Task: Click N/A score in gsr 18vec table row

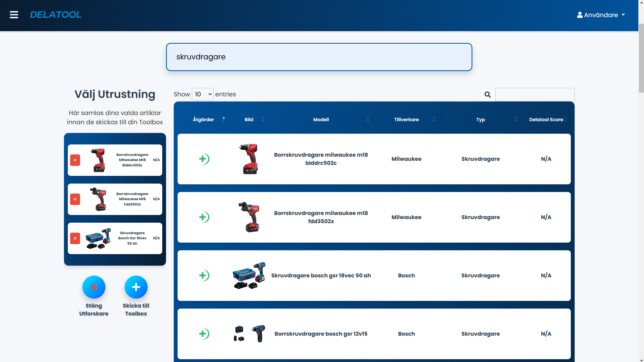Action: [546, 276]
